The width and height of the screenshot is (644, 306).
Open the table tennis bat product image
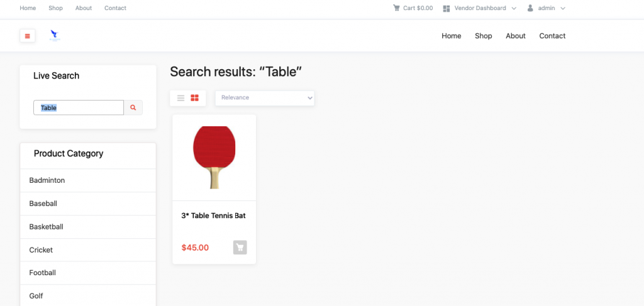tap(214, 158)
